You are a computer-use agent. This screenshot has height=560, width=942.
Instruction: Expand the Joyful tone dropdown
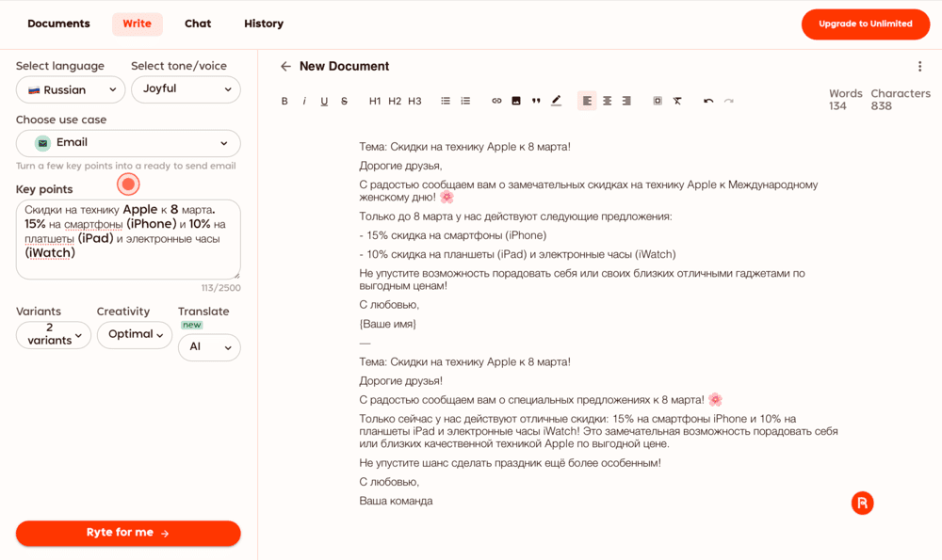tap(186, 89)
